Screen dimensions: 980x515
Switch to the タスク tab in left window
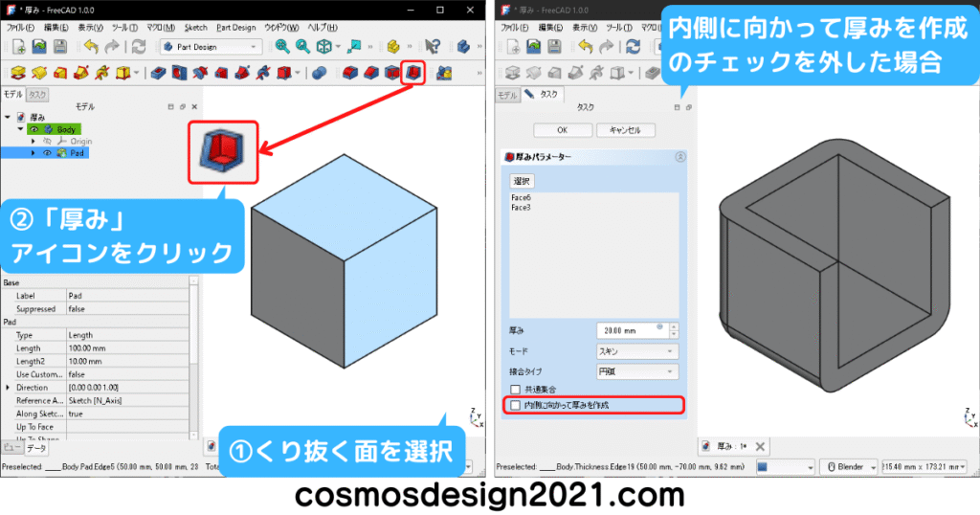click(x=37, y=95)
